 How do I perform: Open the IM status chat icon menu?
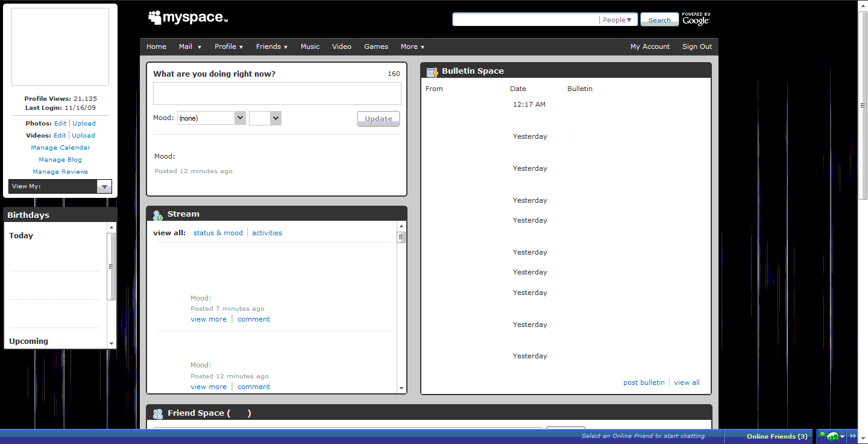pos(832,436)
